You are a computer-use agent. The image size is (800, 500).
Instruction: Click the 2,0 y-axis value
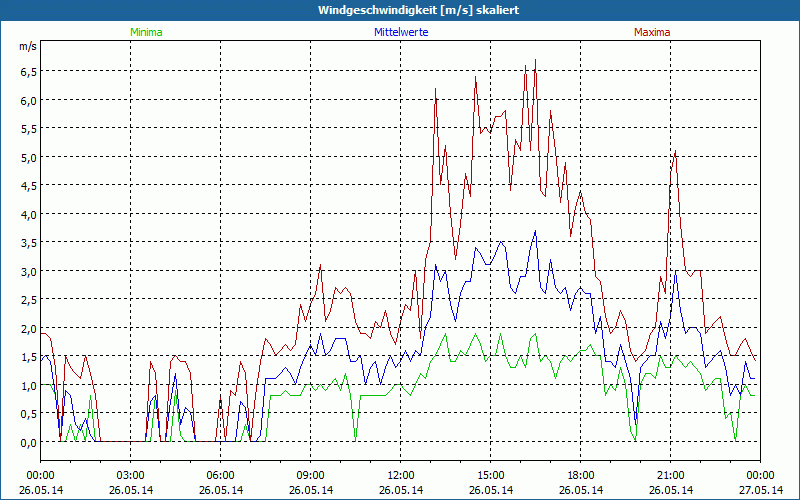tap(28, 329)
